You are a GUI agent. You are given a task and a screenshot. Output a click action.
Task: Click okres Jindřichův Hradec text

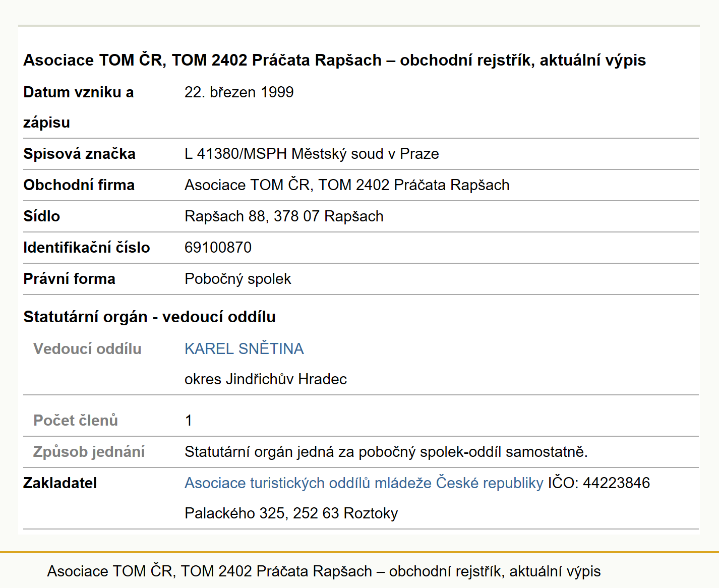coord(266,379)
